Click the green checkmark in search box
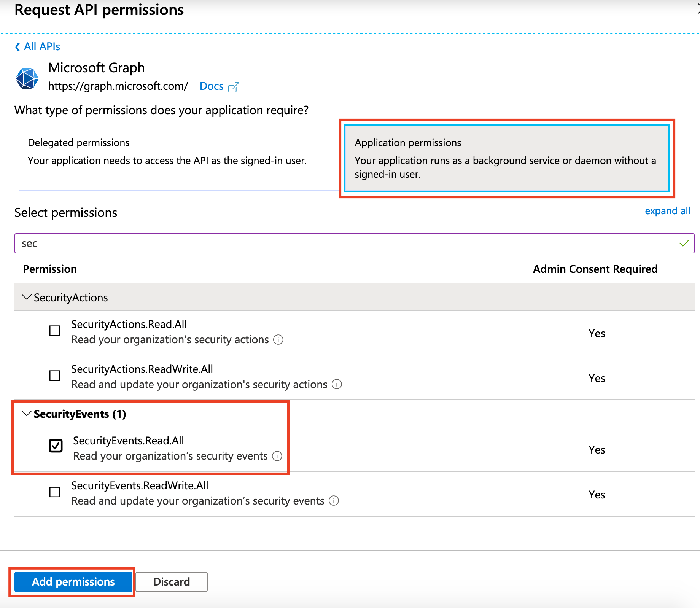The image size is (700, 608). tap(684, 243)
